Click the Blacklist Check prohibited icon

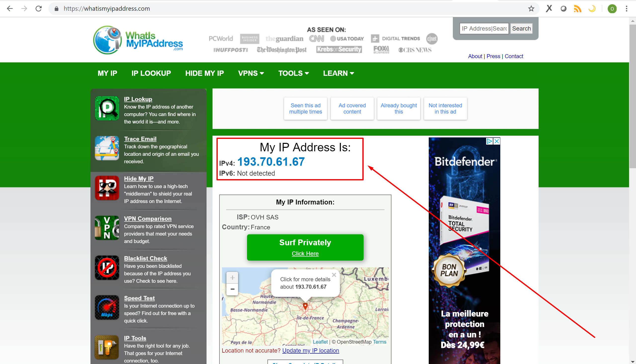(x=107, y=268)
